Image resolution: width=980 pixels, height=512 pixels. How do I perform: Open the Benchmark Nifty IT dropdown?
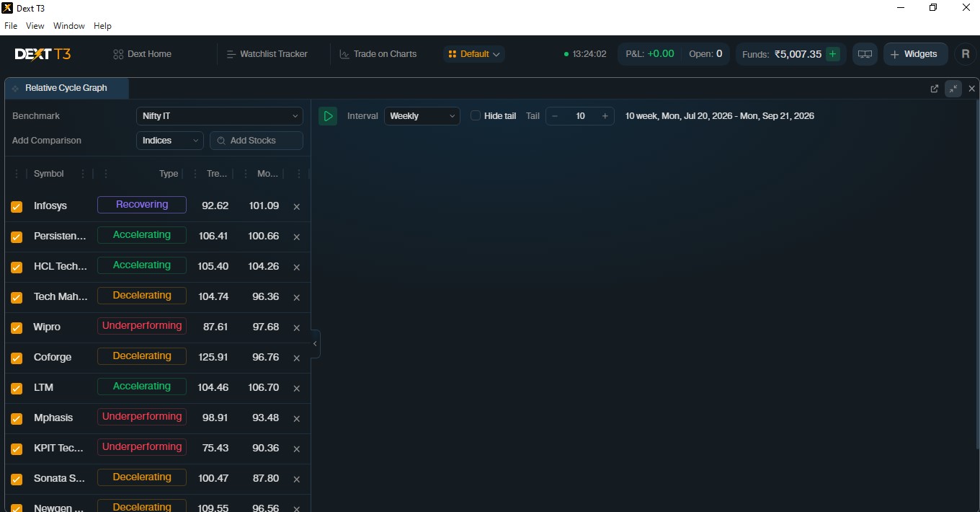220,116
